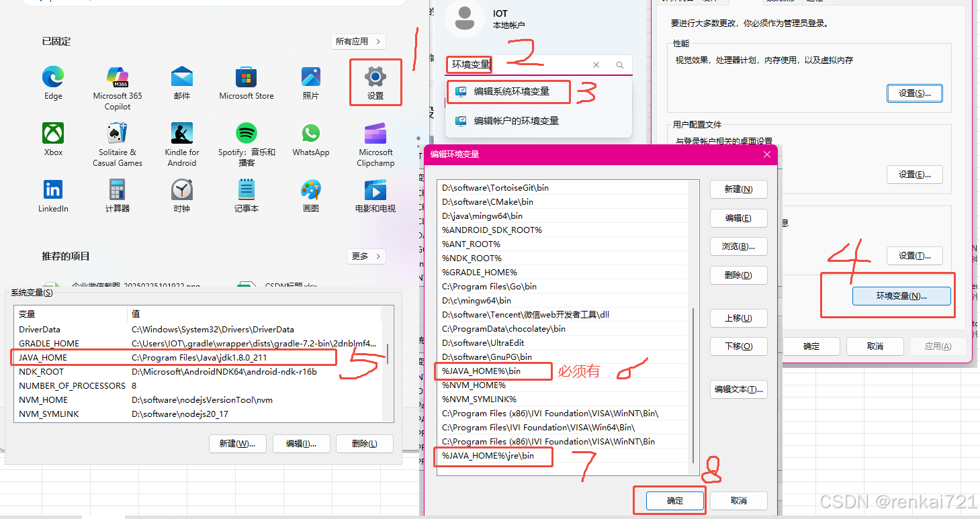Screen dimensions: 980x519
Task: Open the LinkedIn app
Action: coord(53,195)
